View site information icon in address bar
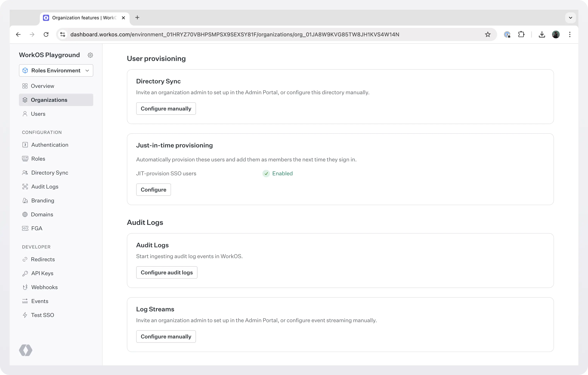This screenshot has width=588, height=375. [63, 34]
